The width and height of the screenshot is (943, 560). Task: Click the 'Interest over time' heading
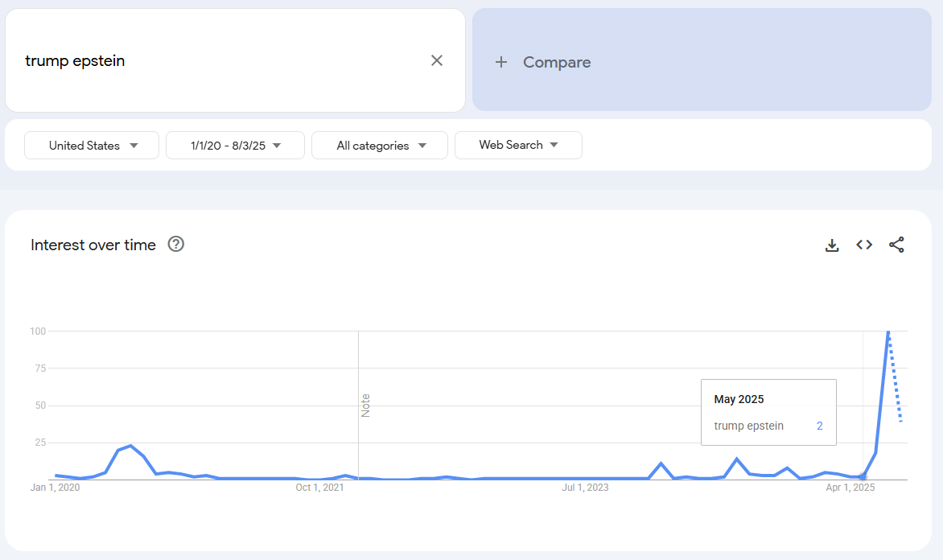pyautogui.click(x=93, y=245)
